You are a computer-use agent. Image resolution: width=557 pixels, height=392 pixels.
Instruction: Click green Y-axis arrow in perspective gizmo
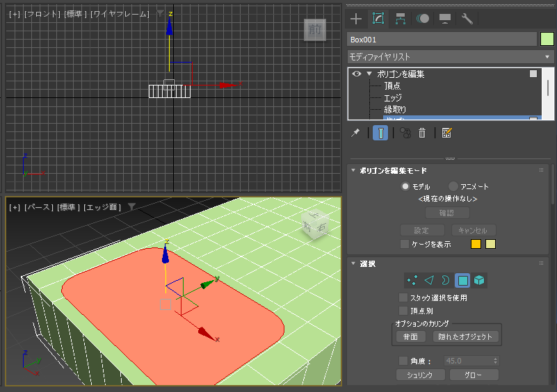point(208,284)
